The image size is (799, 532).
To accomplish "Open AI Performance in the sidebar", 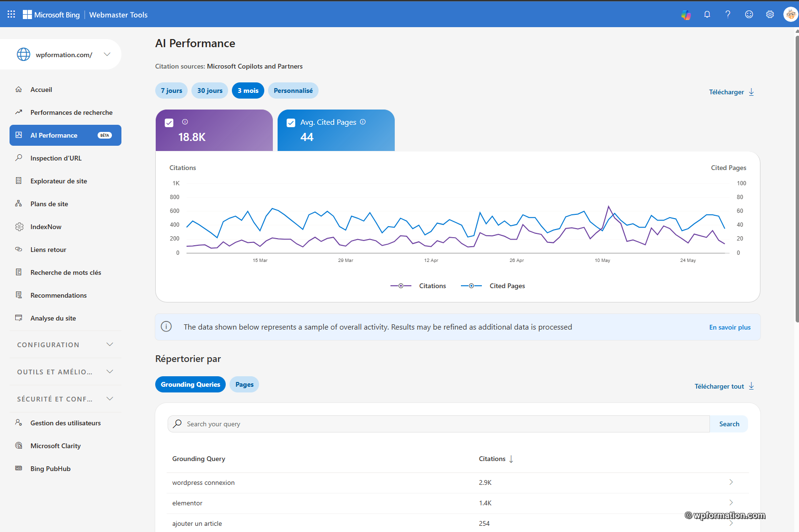I will pos(65,135).
